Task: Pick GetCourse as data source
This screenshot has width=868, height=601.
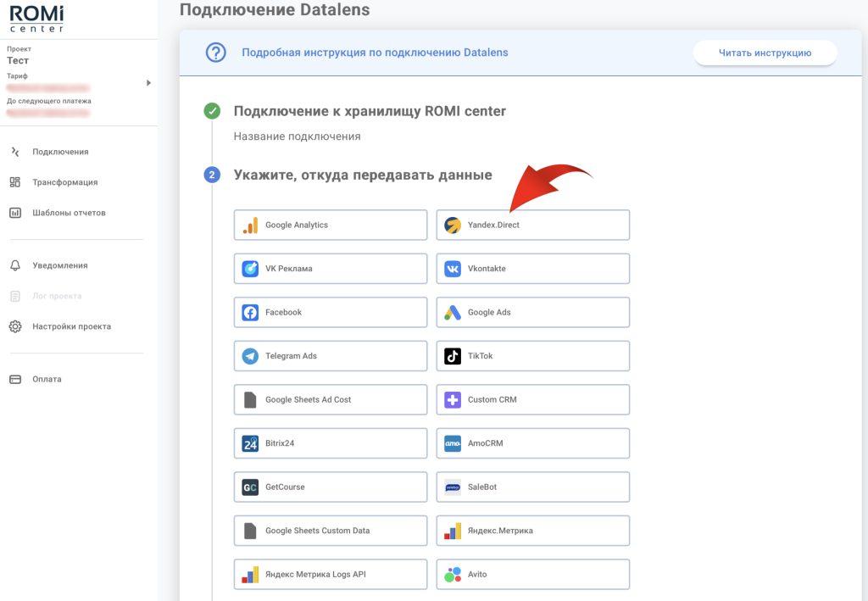Action: click(x=331, y=487)
